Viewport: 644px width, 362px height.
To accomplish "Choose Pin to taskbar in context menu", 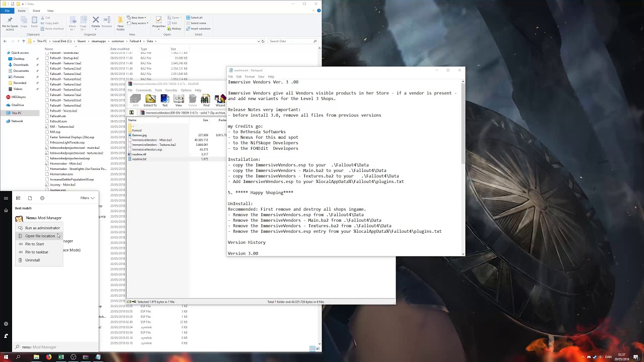I will (39, 252).
